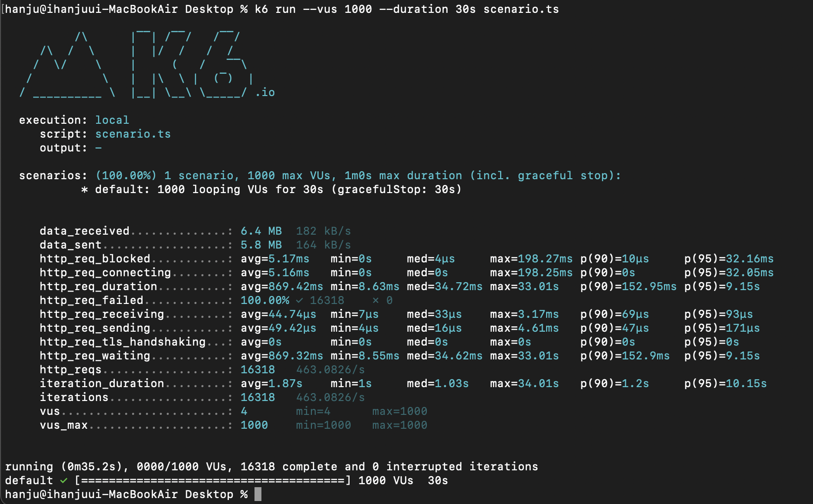Click the http_req_waiting metric label
The image size is (813, 504).
point(95,356)
